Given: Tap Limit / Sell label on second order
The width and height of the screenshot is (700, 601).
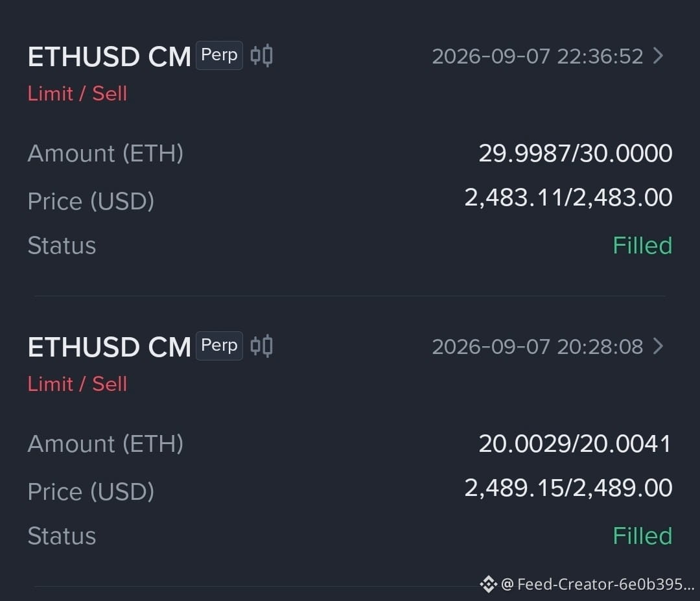Looking at the screenshot, I should point(77,384).
